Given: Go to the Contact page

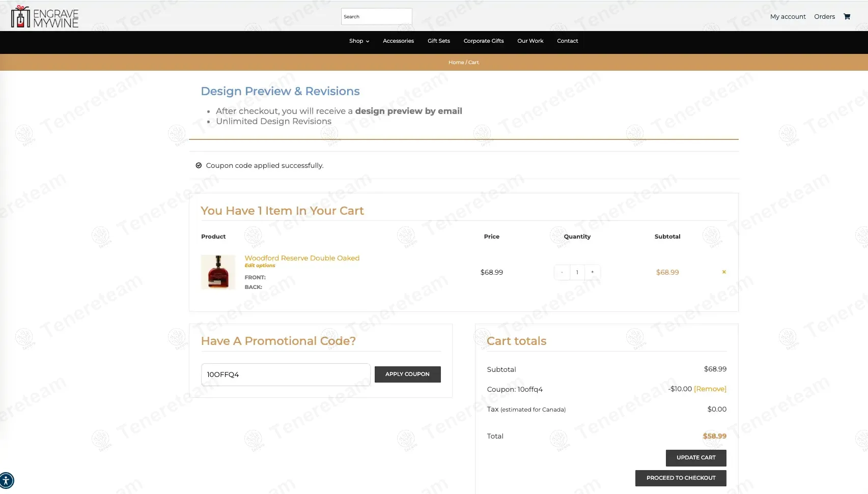Looking at the screenshot, I should point(567,41).
